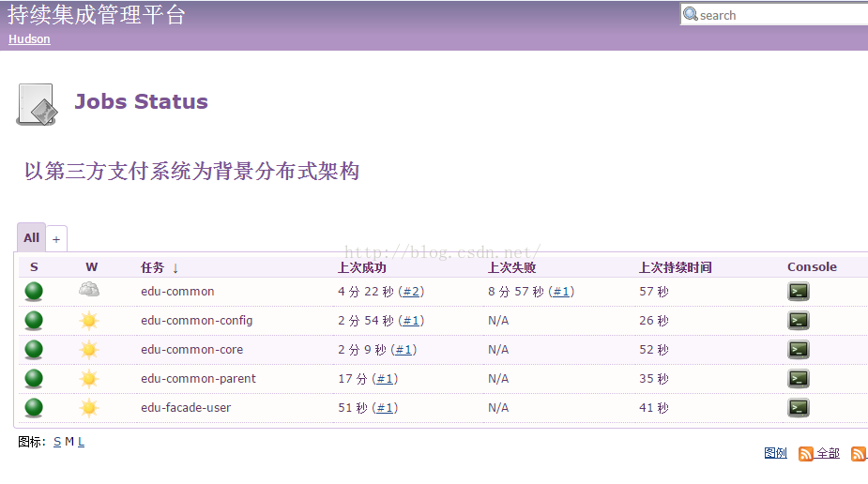
Task: Click the 35 秒 duration cell
Action: pyautogui.click(x=654, y=379)
